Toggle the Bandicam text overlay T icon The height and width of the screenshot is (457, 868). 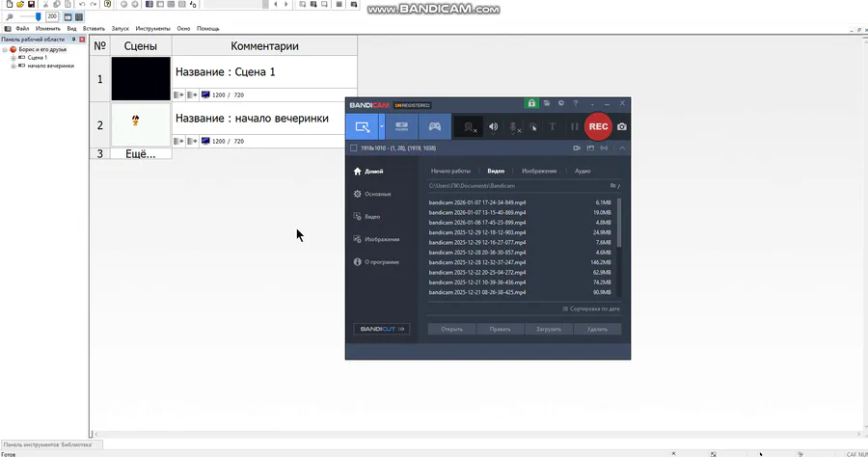point(553,126)
